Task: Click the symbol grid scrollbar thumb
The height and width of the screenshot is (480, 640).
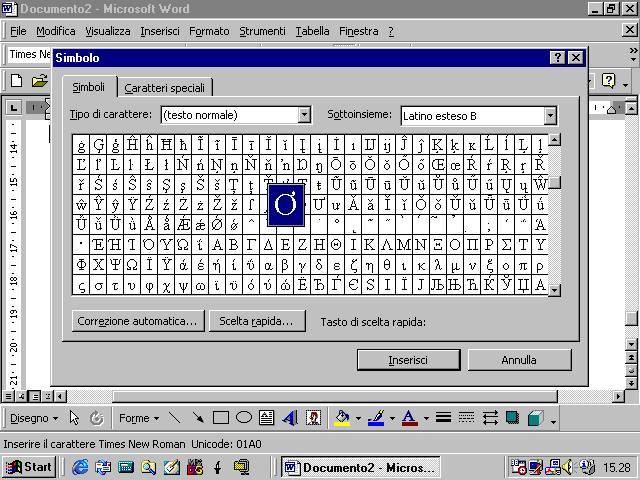Action: [x=554, y=182]
